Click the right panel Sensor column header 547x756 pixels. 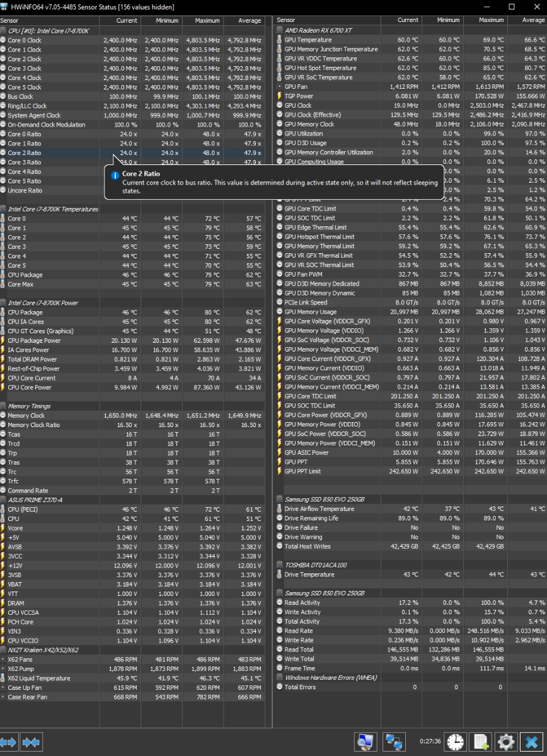[328, 20]
